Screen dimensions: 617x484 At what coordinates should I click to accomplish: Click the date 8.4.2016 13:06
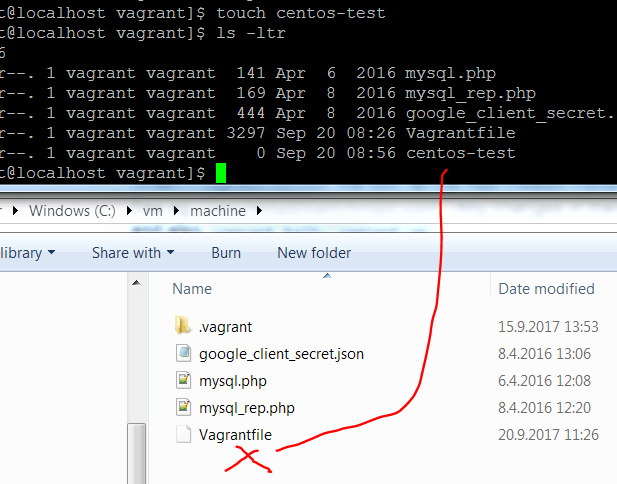click(x=544, y=354)
